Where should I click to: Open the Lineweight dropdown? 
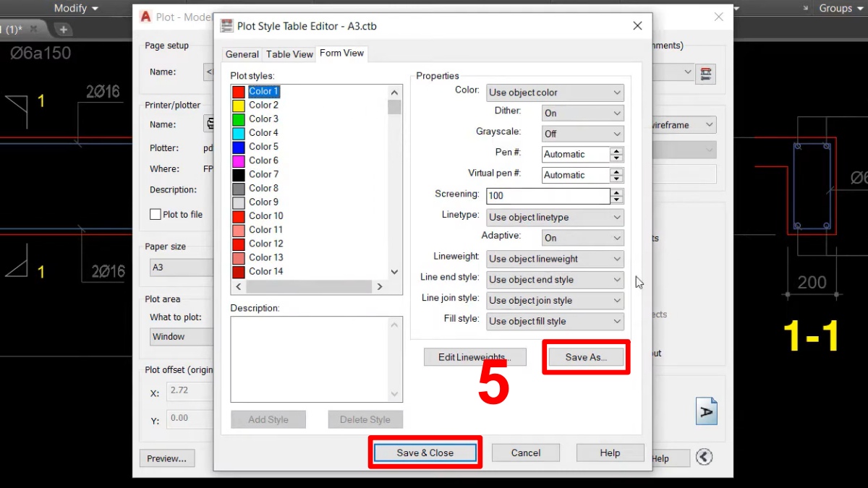click(x=555, y=259)
